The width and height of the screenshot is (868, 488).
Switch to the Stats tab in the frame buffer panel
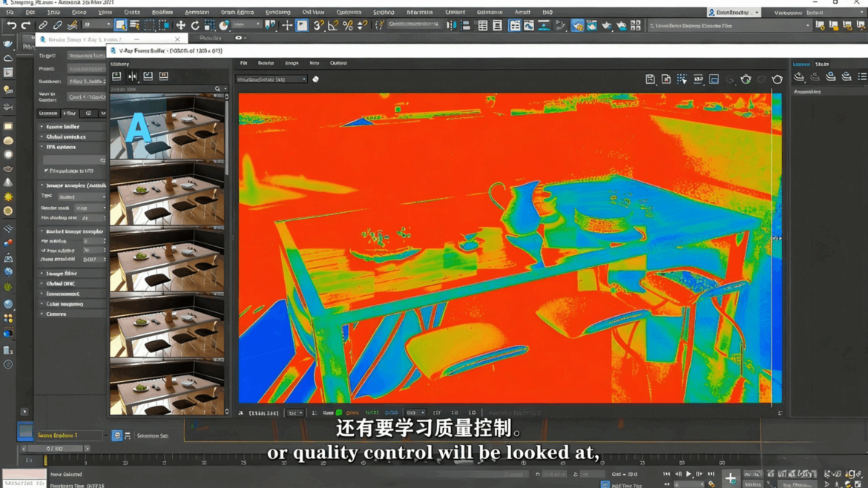tap(821, 64)
